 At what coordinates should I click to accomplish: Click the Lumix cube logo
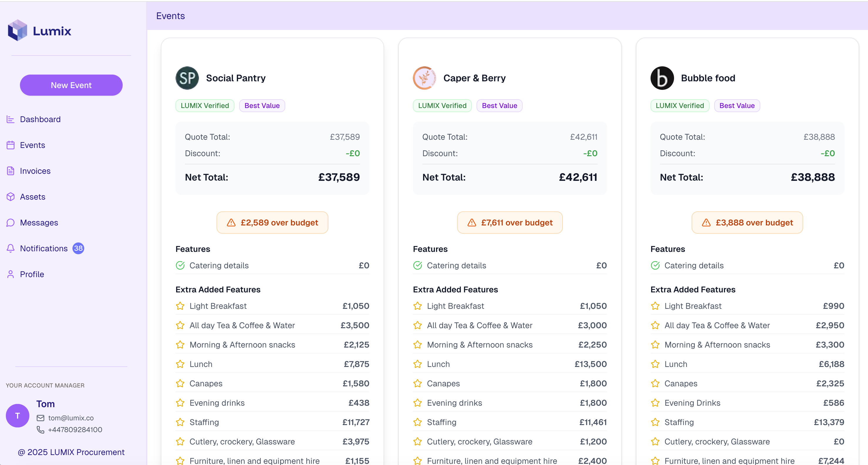tap(18, 30)
